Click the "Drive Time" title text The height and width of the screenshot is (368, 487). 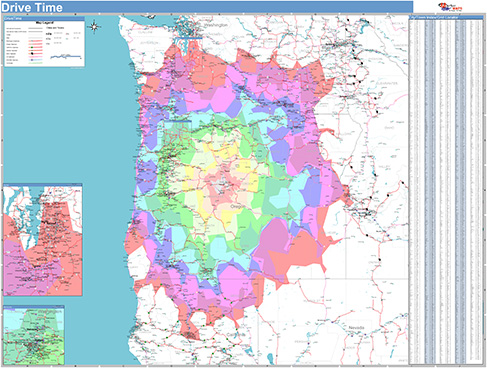pyautogui.click(x=32, y=8)
